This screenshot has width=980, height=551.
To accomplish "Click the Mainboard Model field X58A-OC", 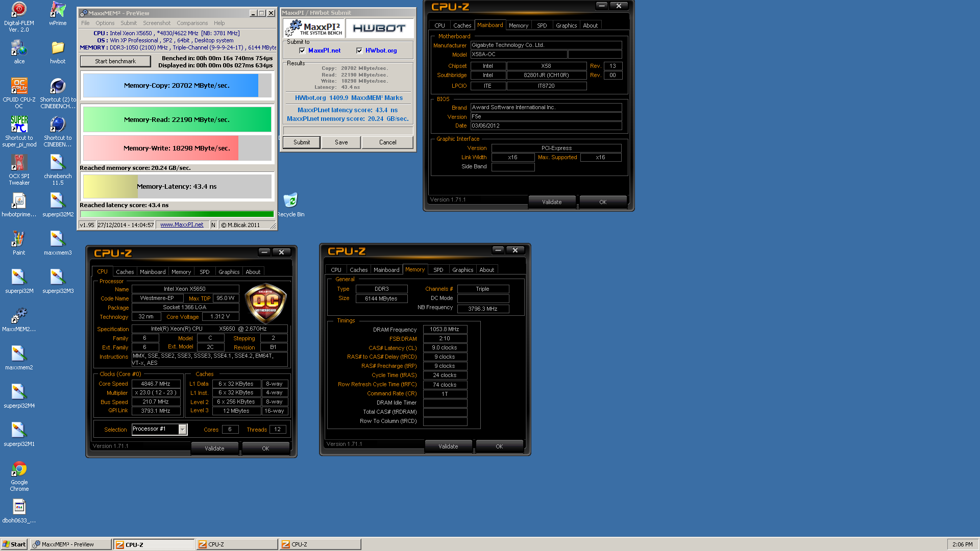I will click(x=518, y=55).
